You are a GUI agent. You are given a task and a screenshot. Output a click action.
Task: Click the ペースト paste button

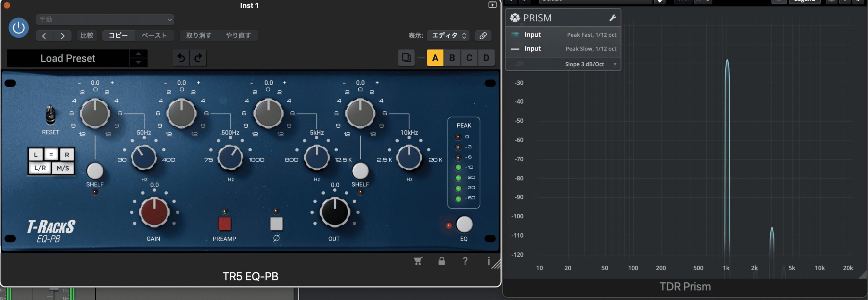pos(154,36)
